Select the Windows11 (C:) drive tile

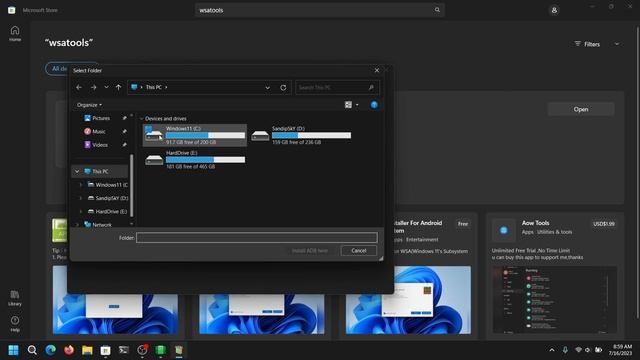pos(195,135)
